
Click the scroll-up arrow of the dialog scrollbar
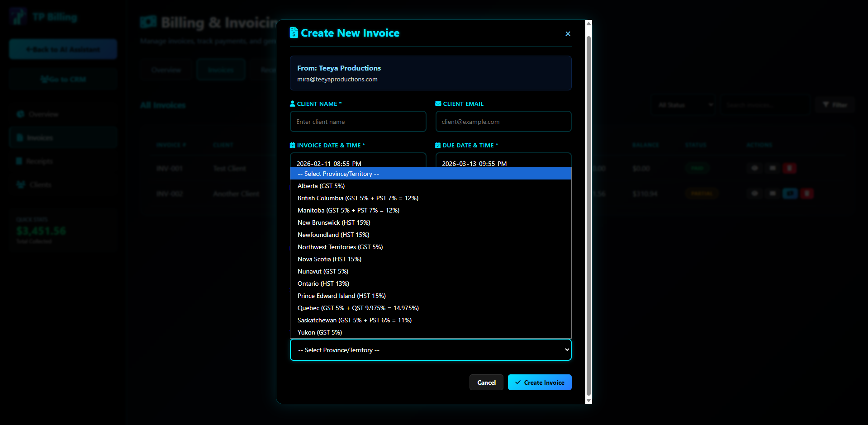[588, 24]
